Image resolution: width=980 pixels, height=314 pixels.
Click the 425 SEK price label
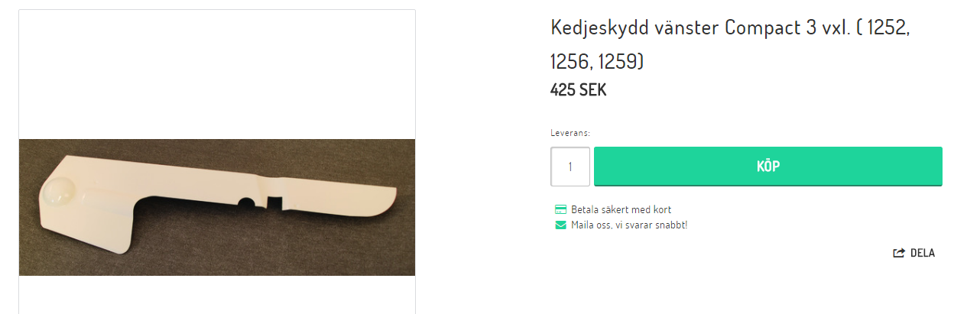tap(579, 90)
